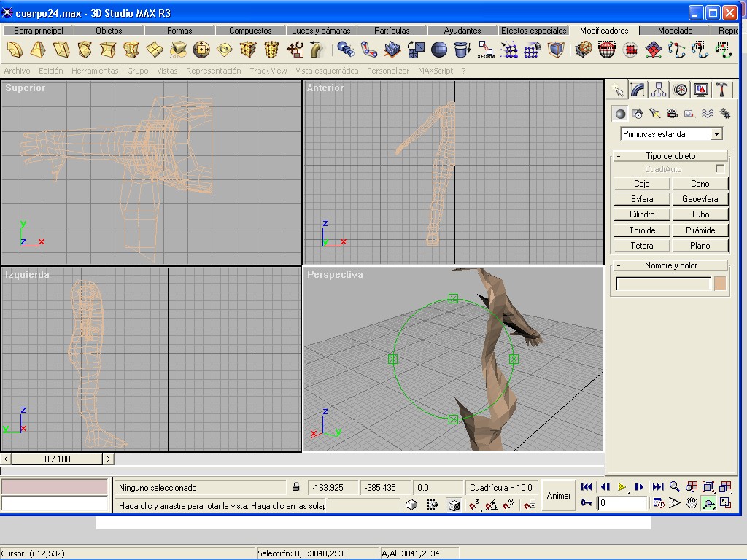Switch to the Luces y cámaras tab
Viewport: 747px width, 560px height.
click(x=321, y=31)
